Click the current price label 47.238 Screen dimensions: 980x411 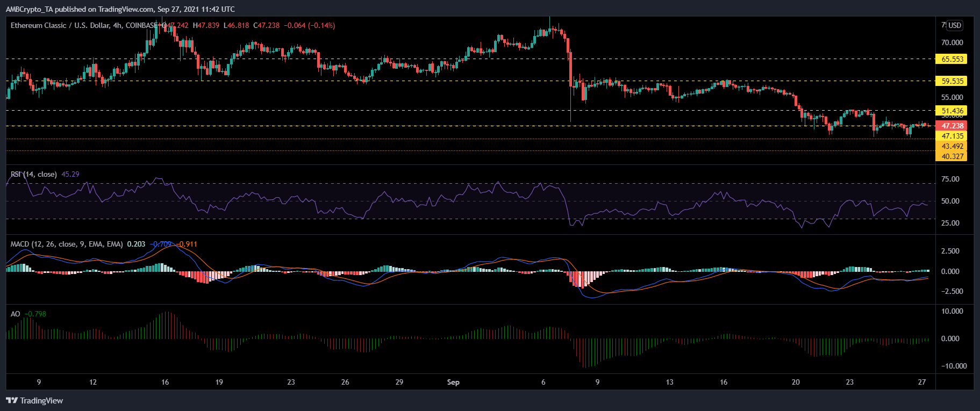tap(952, 126)
